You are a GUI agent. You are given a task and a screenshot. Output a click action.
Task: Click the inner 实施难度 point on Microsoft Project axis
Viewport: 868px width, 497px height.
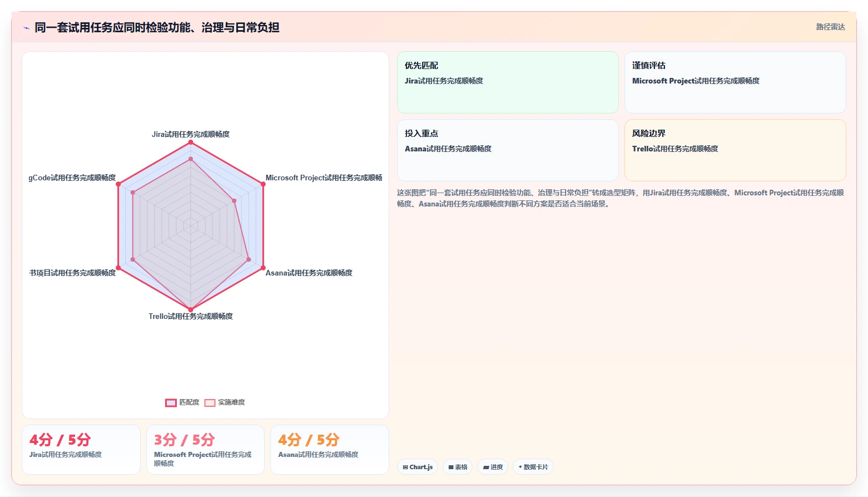coord(234,201)
